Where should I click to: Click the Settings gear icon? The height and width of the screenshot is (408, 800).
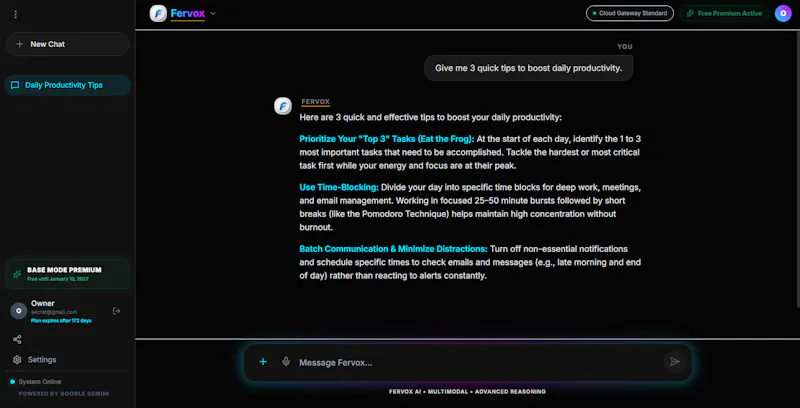pos(17,360)
